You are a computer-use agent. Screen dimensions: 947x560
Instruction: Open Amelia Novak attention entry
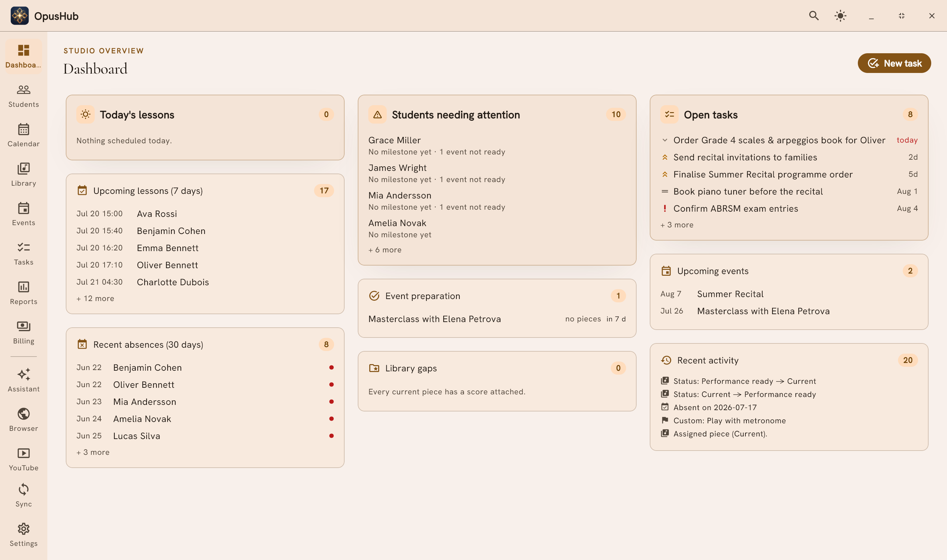(x=497, y=228)
